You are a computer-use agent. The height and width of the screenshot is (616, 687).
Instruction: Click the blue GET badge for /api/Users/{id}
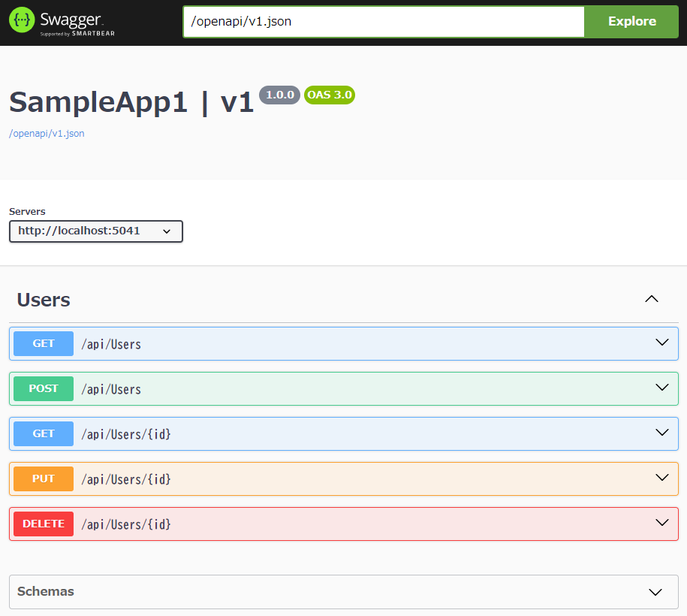pyautogui.click(x=44, y=434)
